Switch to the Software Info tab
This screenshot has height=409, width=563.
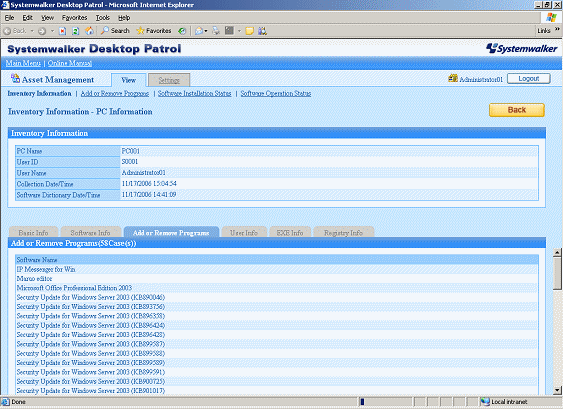click(90, 232)
